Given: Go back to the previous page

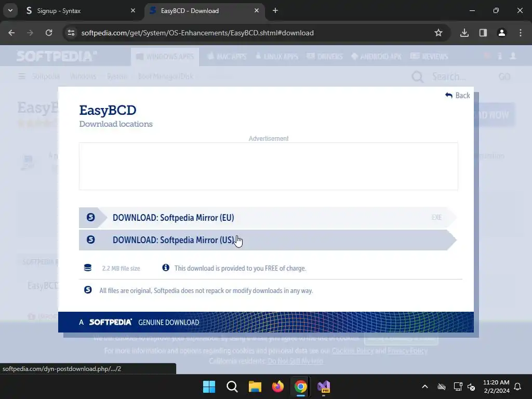Looking at the screenshot, I should click(11, 33).
